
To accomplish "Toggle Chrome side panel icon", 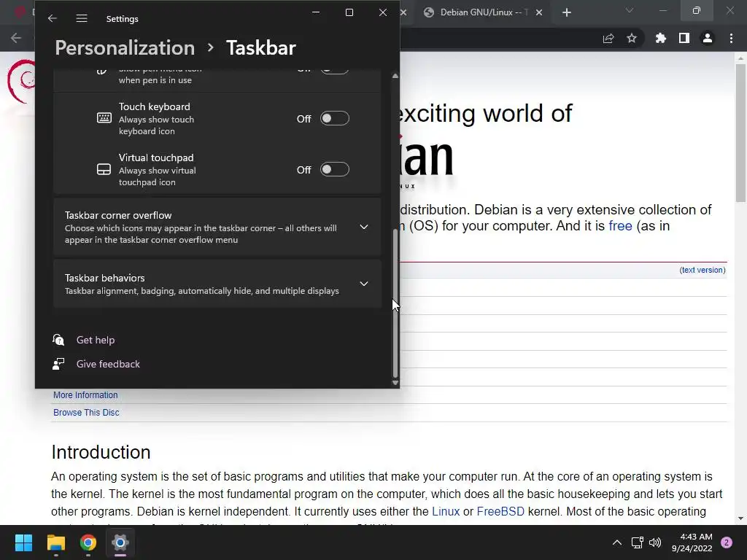I will click(x=684, y=38).
